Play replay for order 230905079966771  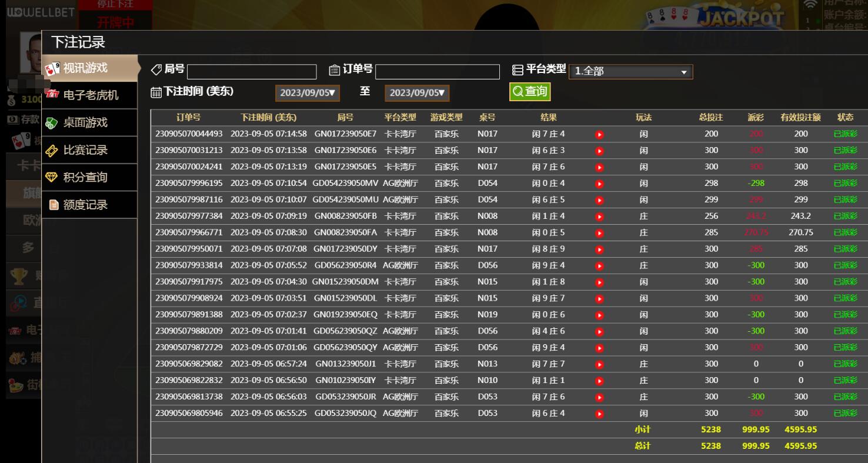click(x=599, y=233)
